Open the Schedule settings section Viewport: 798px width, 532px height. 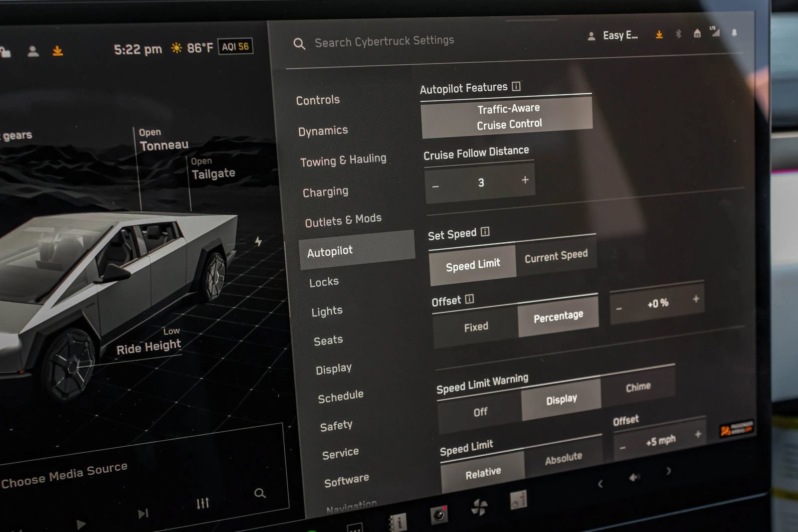coord(341,397)
